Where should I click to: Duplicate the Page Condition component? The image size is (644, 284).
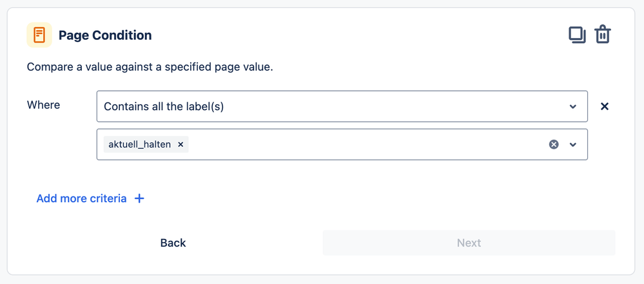(x=577, y=35)
